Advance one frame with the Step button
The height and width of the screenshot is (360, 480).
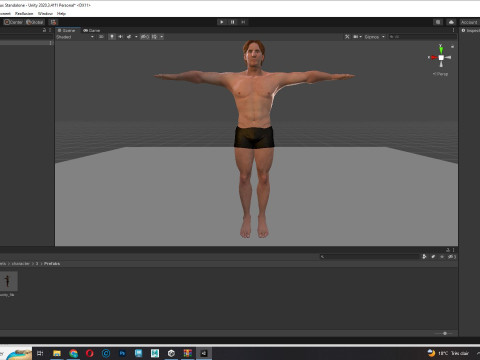pos(243,22)
